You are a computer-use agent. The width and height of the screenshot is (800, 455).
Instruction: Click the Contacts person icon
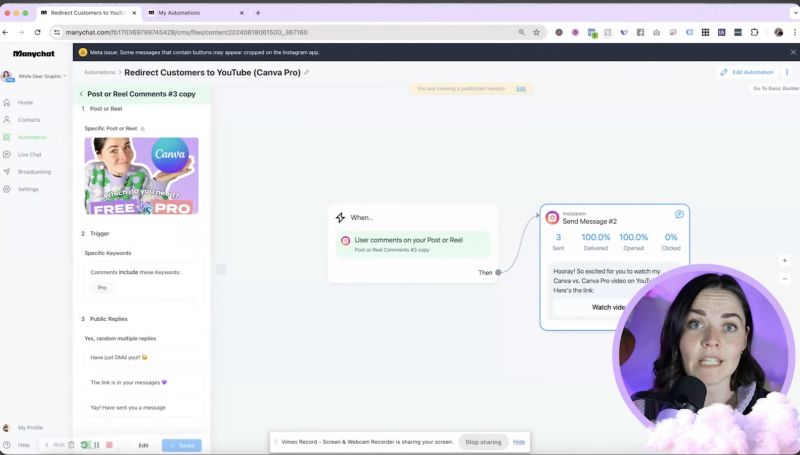7,120
